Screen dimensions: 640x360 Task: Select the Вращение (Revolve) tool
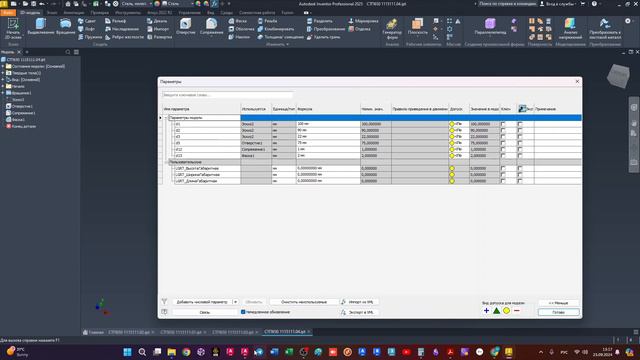tap(66, 27)
